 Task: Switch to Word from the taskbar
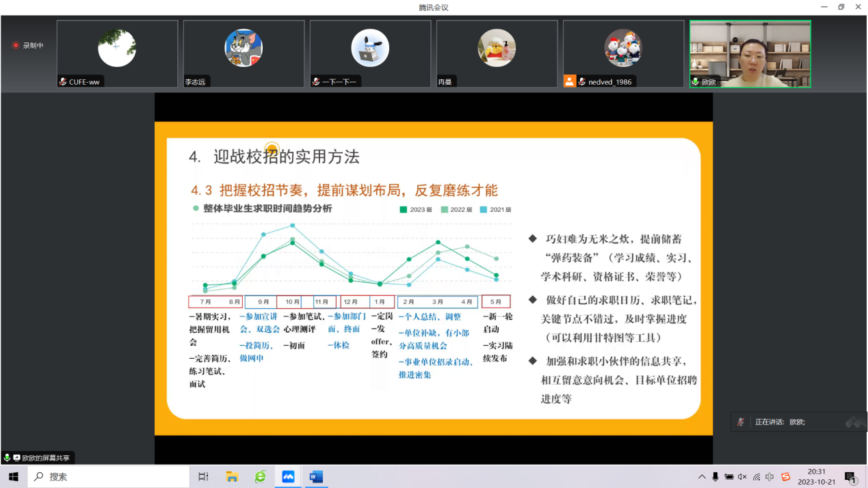tap(316, 476)
